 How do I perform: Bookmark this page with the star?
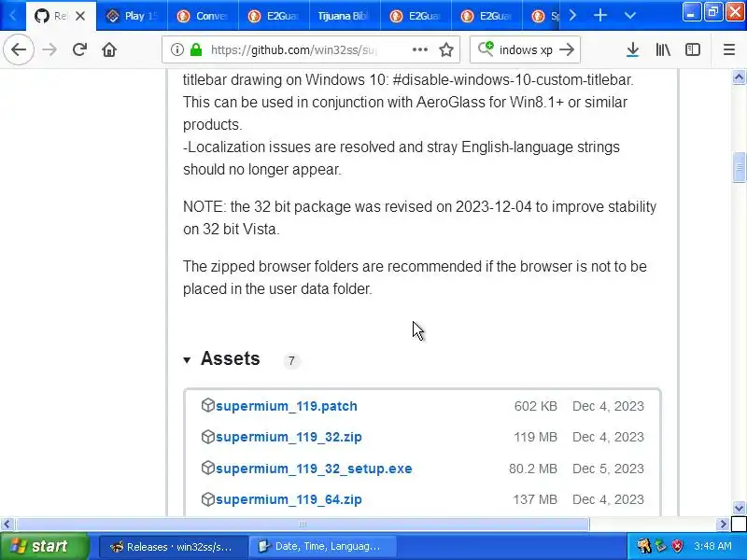click(446, 49)
